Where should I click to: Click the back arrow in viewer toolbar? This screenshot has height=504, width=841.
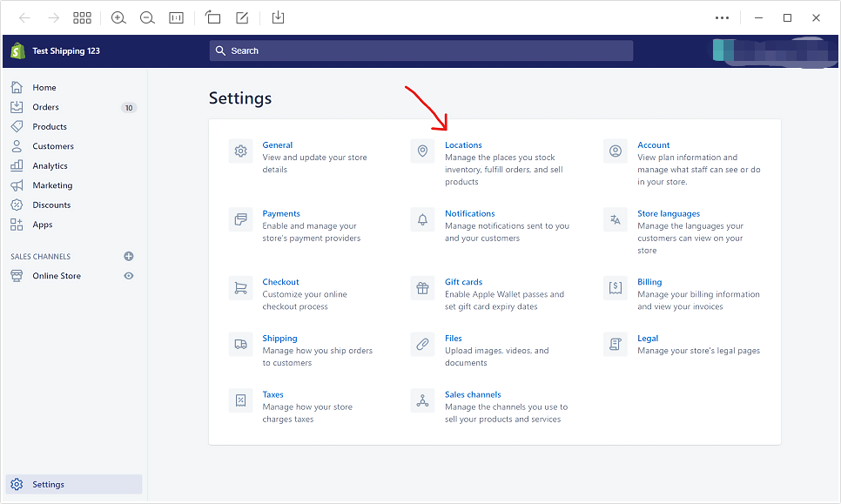point(24,17)
